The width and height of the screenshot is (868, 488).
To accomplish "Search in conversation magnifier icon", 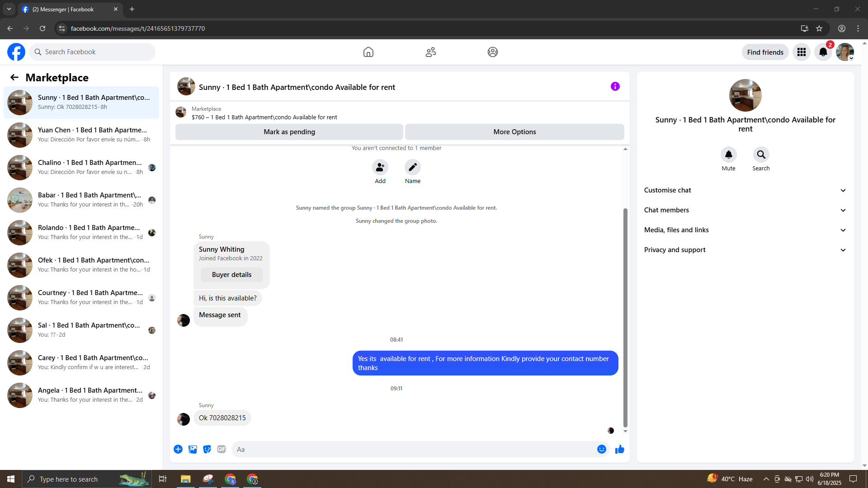I will pos(761,155).
